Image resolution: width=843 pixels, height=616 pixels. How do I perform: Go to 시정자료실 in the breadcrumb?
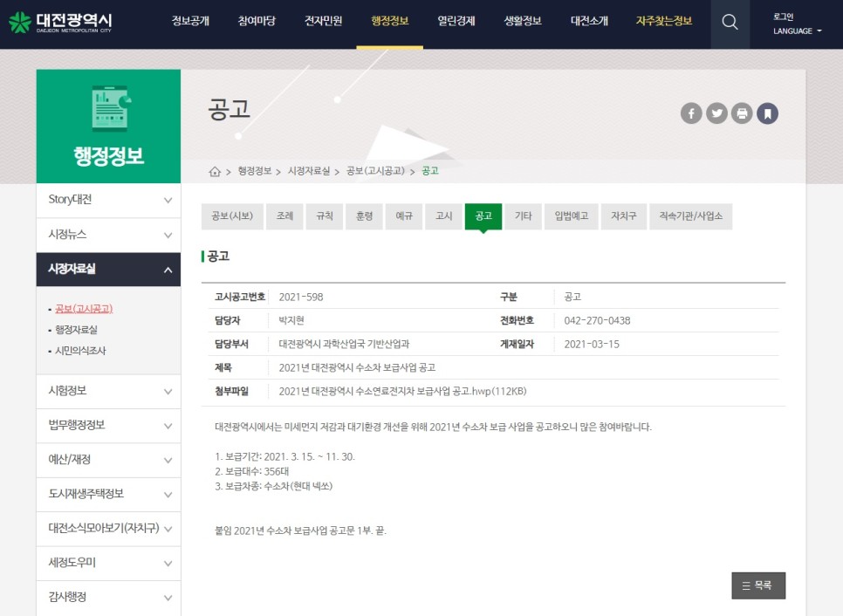pos(309,171)
